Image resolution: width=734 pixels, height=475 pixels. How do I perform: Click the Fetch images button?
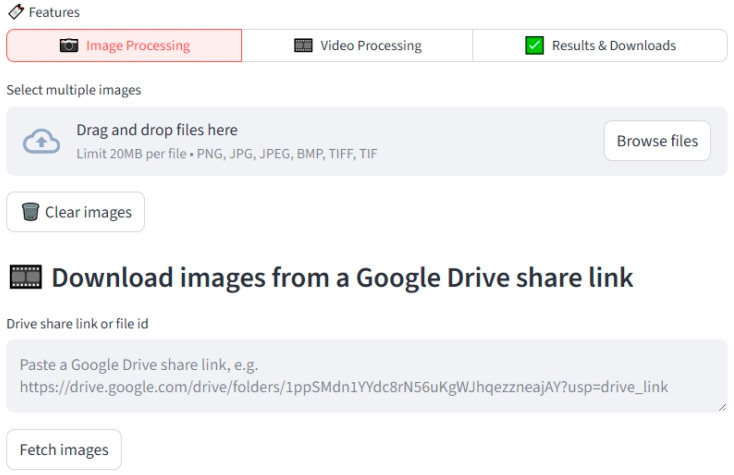64,449
